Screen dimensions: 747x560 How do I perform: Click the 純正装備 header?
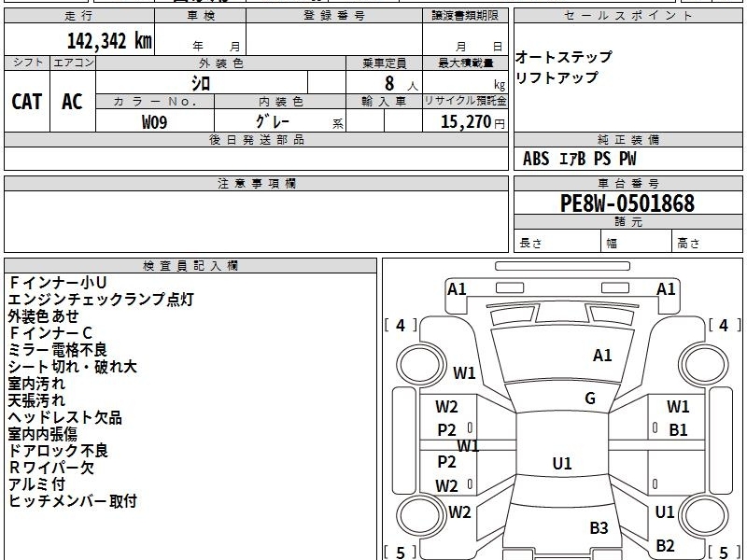point(627,139)
